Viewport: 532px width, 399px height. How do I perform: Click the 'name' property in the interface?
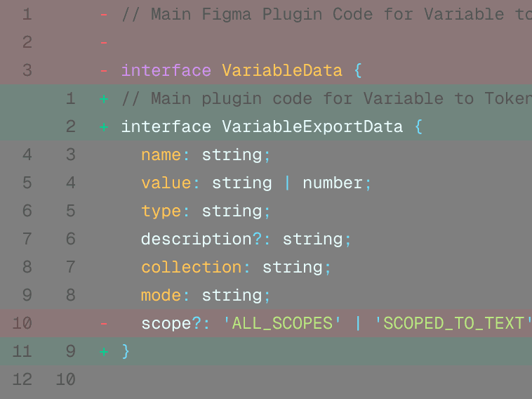click(161, 155)
